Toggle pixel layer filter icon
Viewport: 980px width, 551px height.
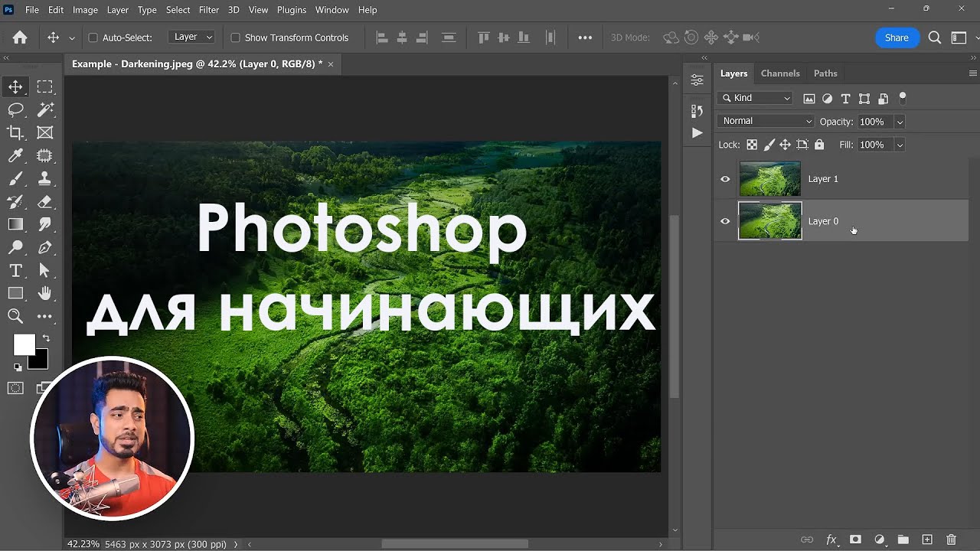(808, 99)
